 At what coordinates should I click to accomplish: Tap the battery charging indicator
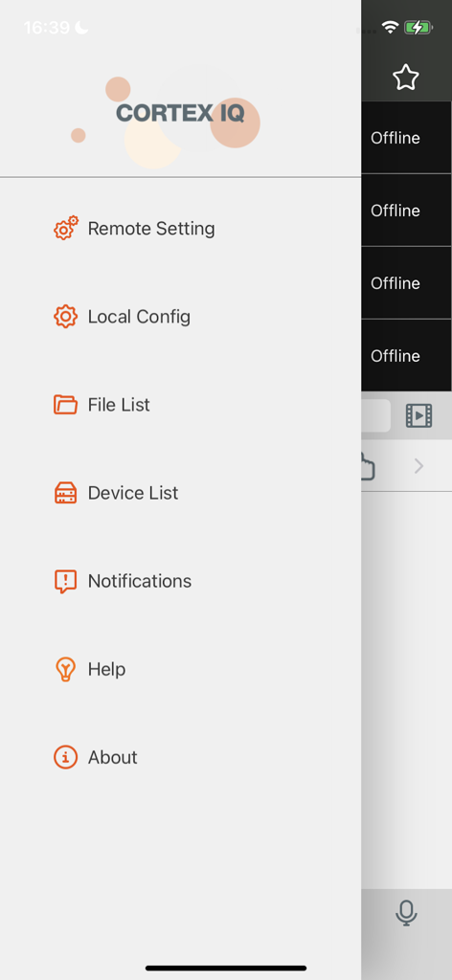[418, 28]
